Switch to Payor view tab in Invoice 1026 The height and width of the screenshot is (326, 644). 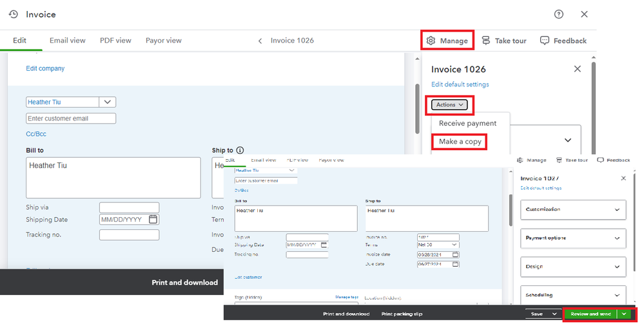pos(164,40)
